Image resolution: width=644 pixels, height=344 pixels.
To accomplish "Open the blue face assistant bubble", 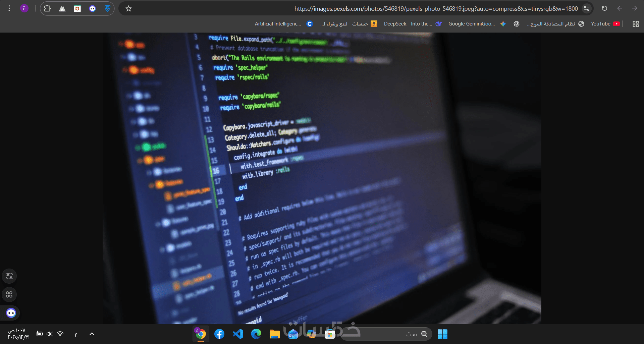I will click(x=11, y=313).
